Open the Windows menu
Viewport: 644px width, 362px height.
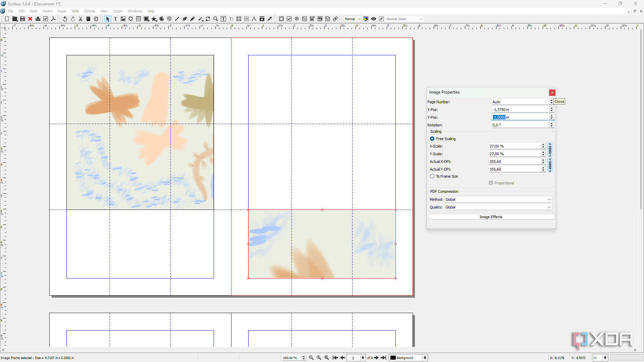135,11
